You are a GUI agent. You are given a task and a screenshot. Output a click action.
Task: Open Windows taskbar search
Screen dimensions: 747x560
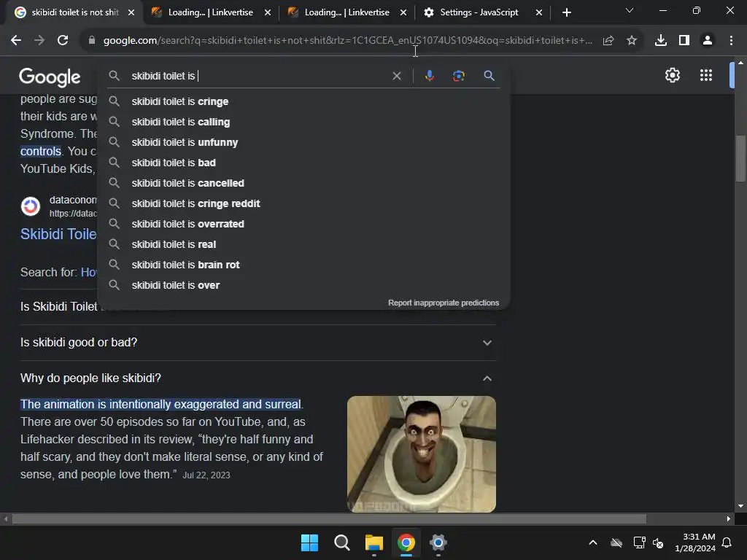341,542
